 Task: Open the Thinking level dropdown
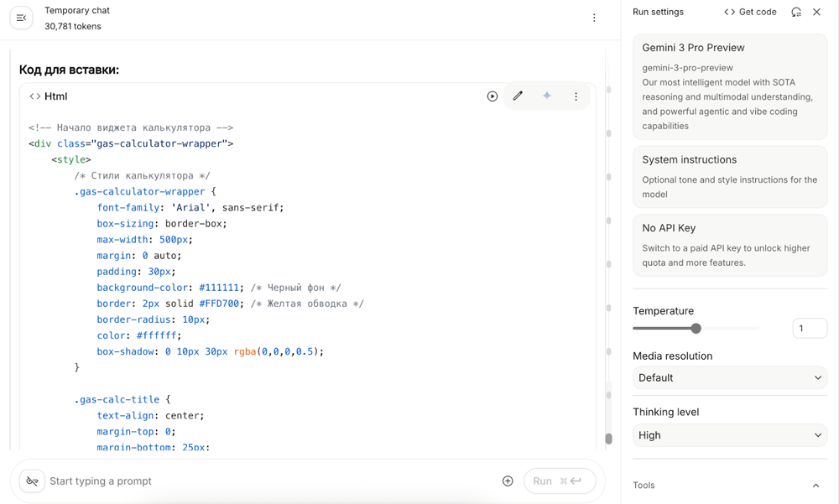(x=729, y=435)
